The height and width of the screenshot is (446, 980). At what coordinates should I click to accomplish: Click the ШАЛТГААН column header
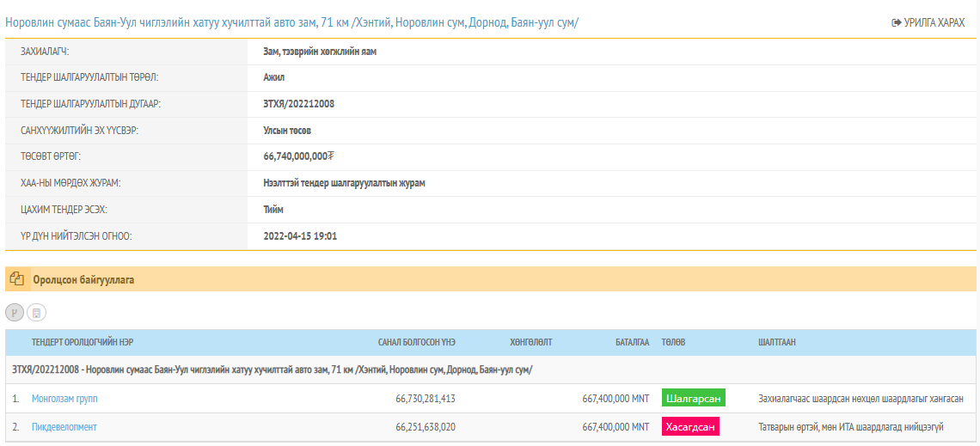(776, 342)
